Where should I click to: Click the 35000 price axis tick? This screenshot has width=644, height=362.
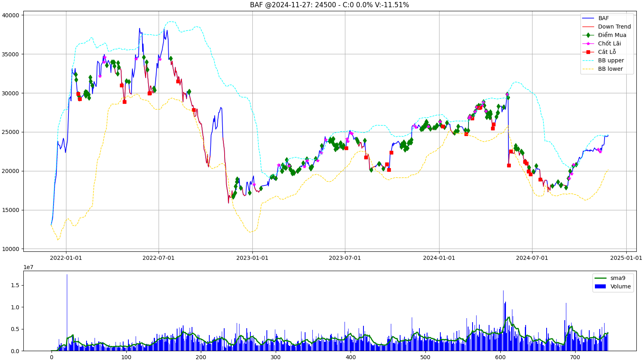pyautogui.click(x=10, y=54)
